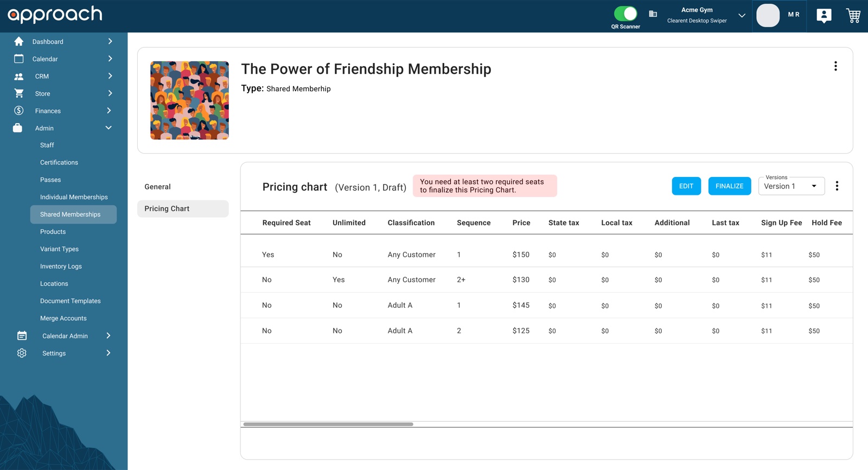The width and height of the screenshot is (868, 470).
Task: Click the Store cart icon in sidebar
Action: coord(19,93)
